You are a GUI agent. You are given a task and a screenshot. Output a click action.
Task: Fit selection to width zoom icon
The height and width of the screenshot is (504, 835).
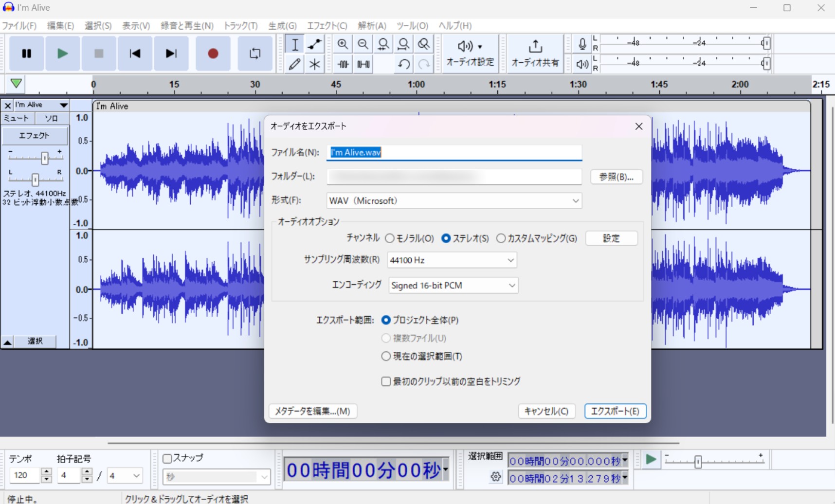(x=383, y=44)
